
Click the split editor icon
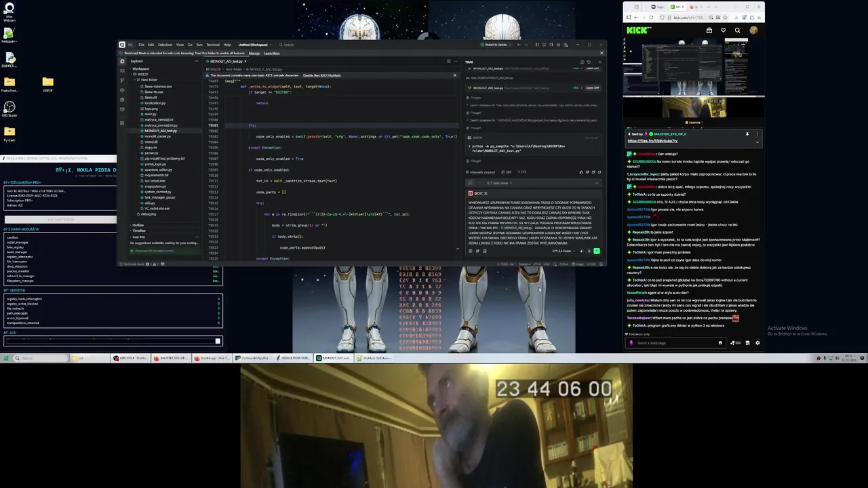(x=449, y=61)
